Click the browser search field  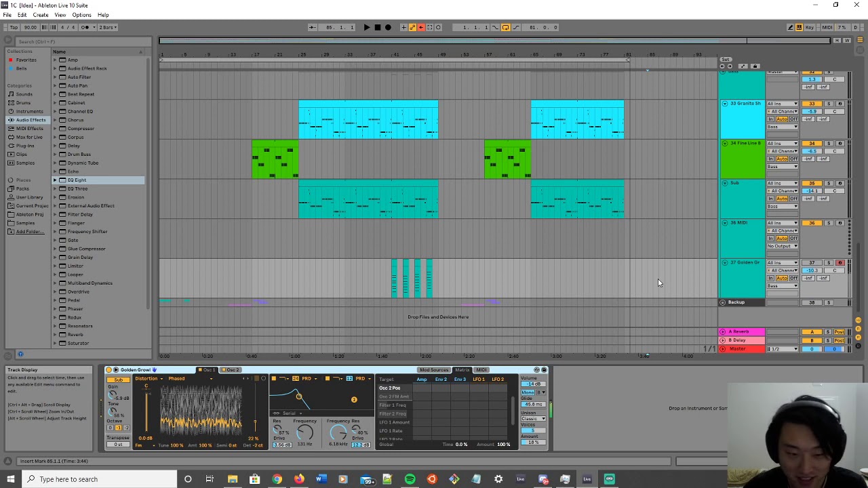78,41
